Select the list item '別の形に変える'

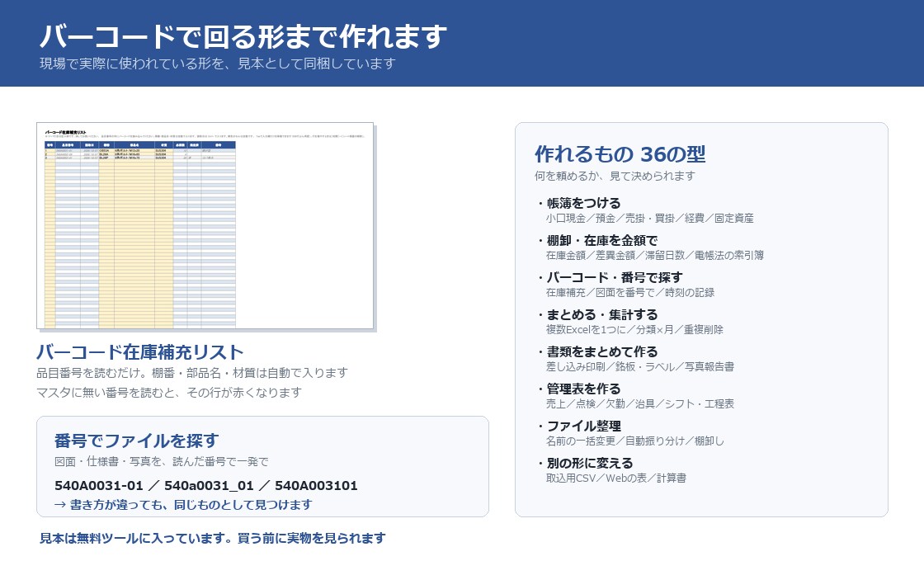click(x=590, y=463)
